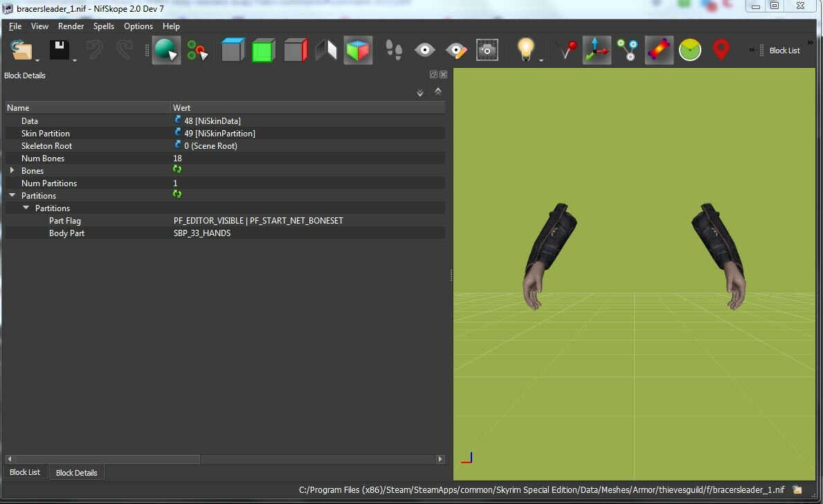Collapse the nested Partitions child row
Viewport: 823px width, 504px height.
(26, 208)
